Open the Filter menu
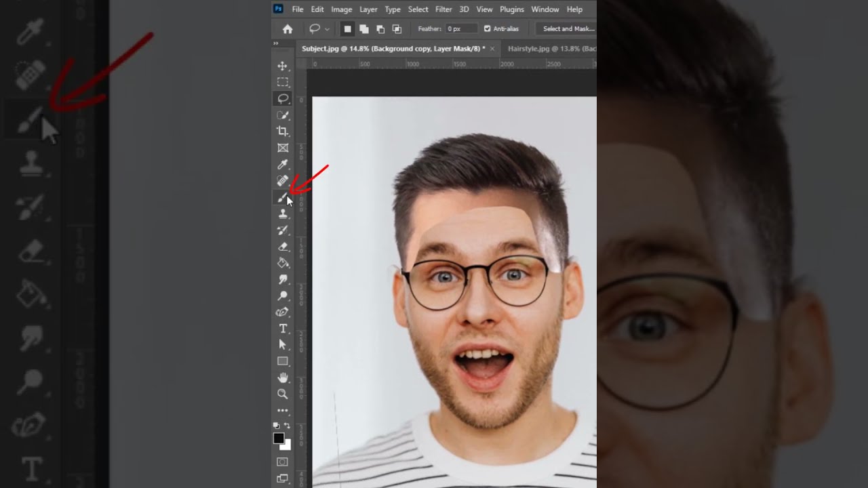 443,9
